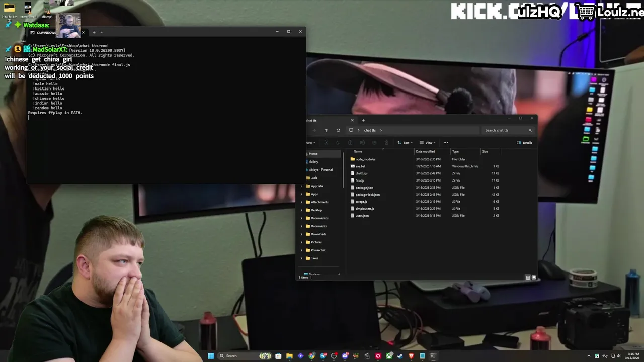Expand the Downloads folder in sidebar
The width and height of the screenshot is (644, 362).
[301, 234]
